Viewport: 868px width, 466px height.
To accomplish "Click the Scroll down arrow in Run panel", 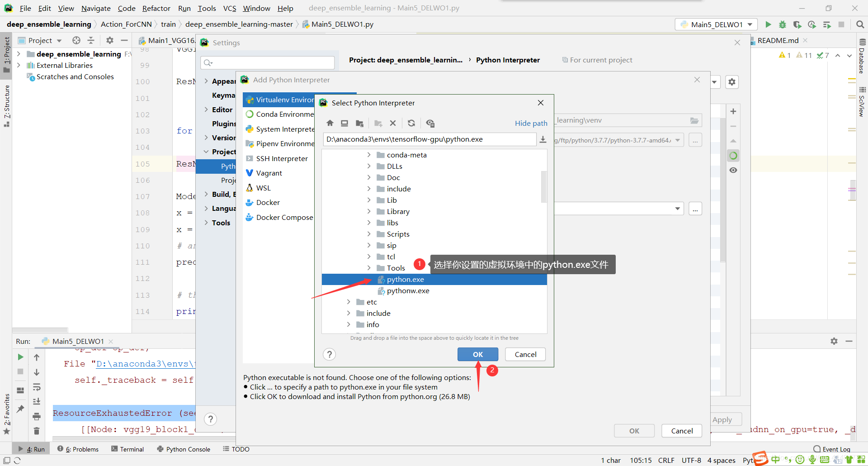I will (x=37, y=372).
